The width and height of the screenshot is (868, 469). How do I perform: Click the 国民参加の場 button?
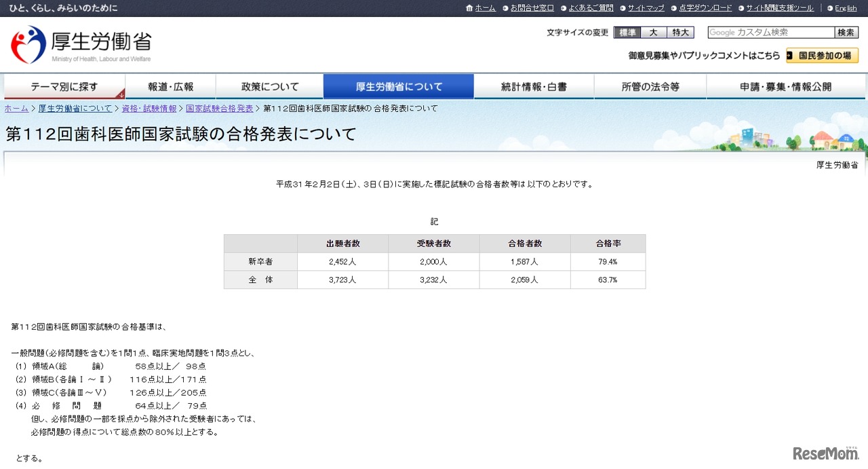(822, 56)
